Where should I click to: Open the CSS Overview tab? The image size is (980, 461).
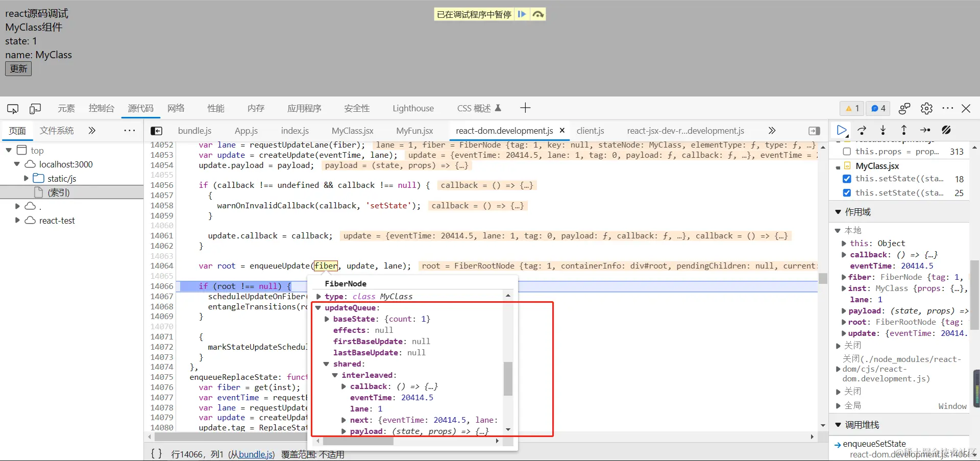point(479,108)
